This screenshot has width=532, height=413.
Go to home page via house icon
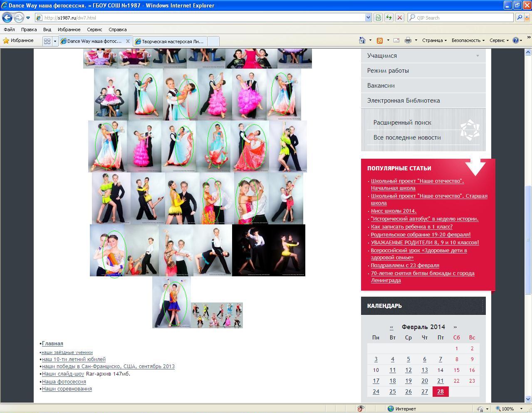(x=362, y=40)
